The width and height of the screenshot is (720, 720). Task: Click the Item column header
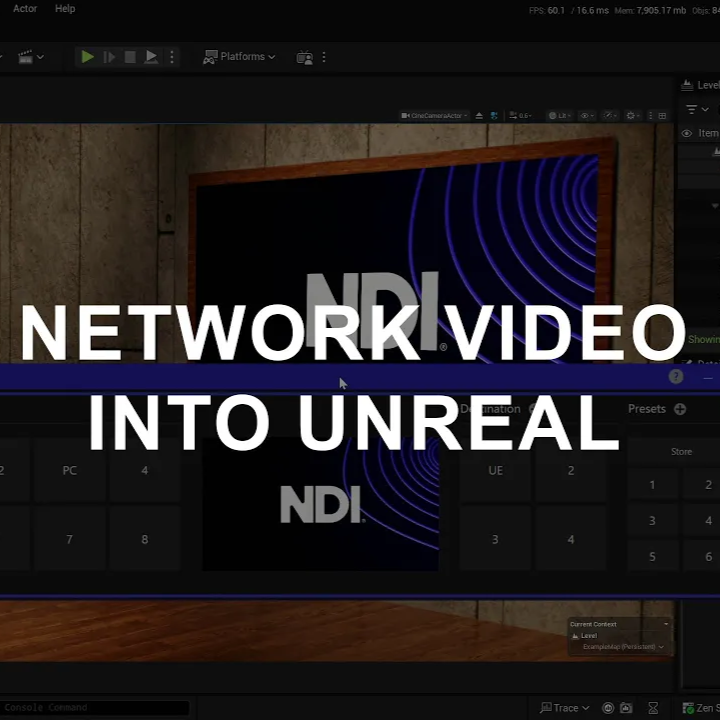click(x=708, y=133)
